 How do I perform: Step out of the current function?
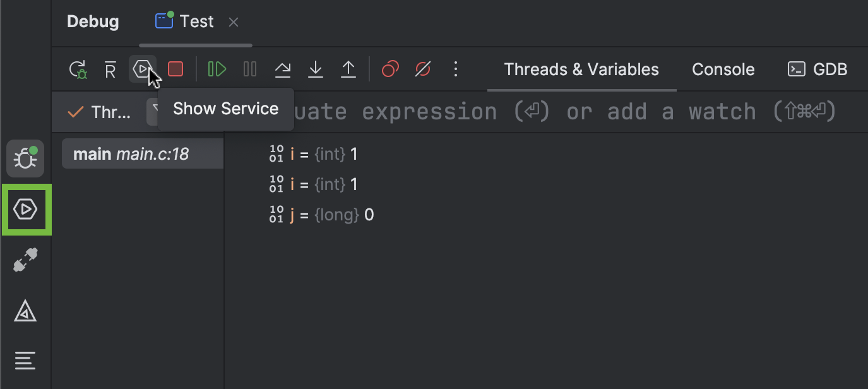tap(348, 69)
